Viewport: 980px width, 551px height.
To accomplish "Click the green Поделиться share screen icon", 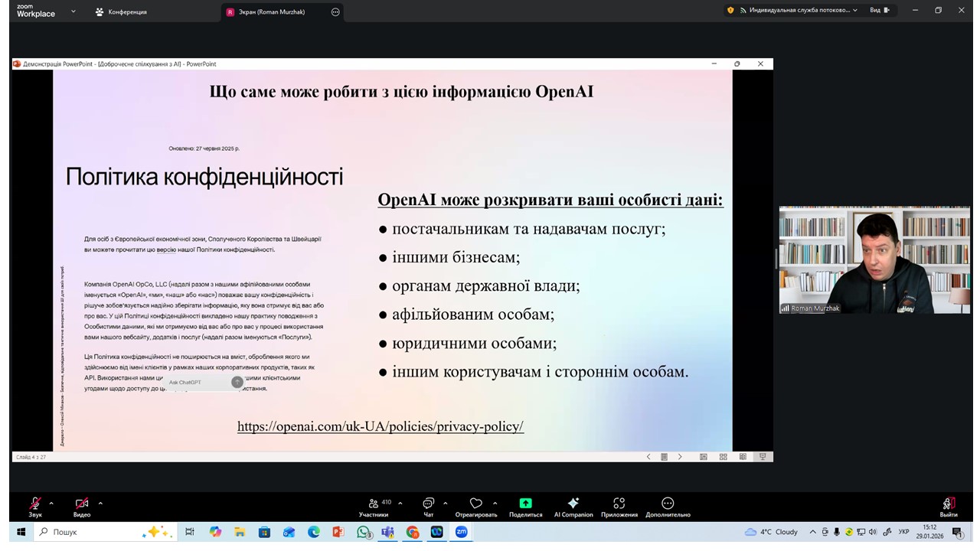I will tap(525, 504).
